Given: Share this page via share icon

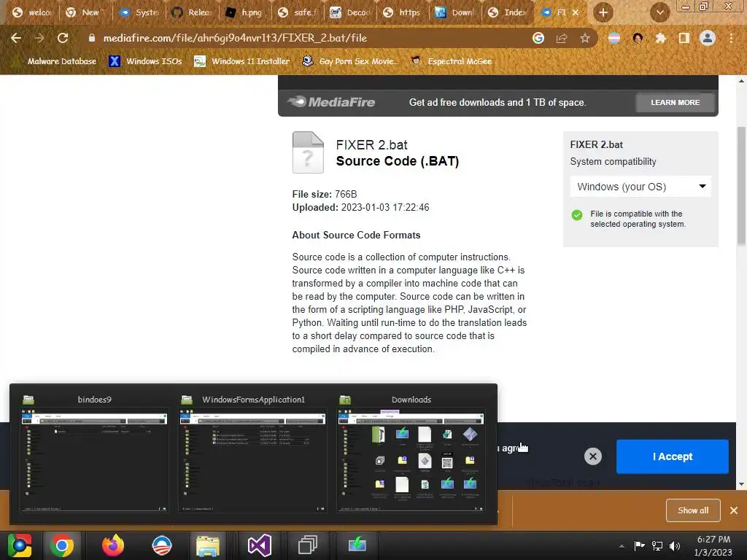Looking at the screenshot, I should 562,38.
